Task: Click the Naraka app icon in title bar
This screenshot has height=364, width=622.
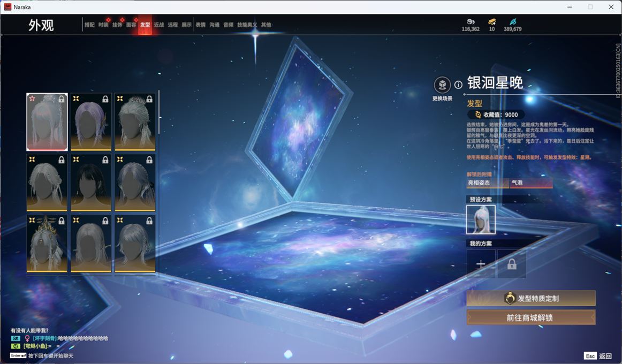Action: click(x=7, y=7)
